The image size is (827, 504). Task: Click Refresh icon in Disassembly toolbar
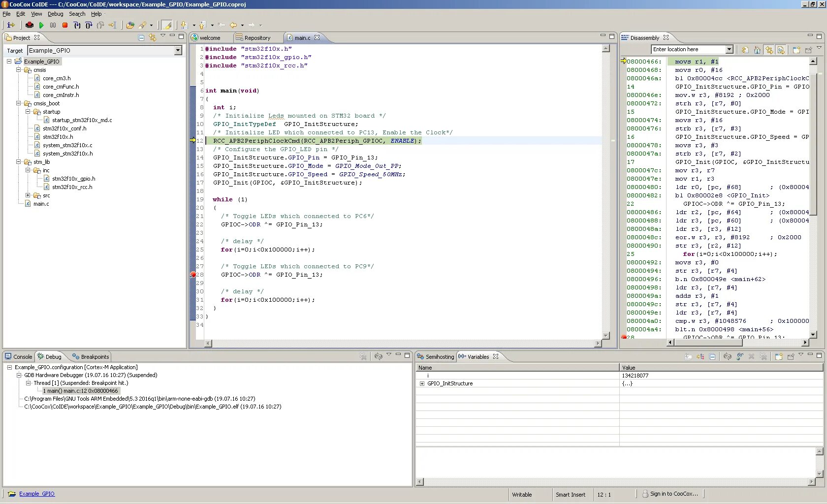tap(745, 50)
